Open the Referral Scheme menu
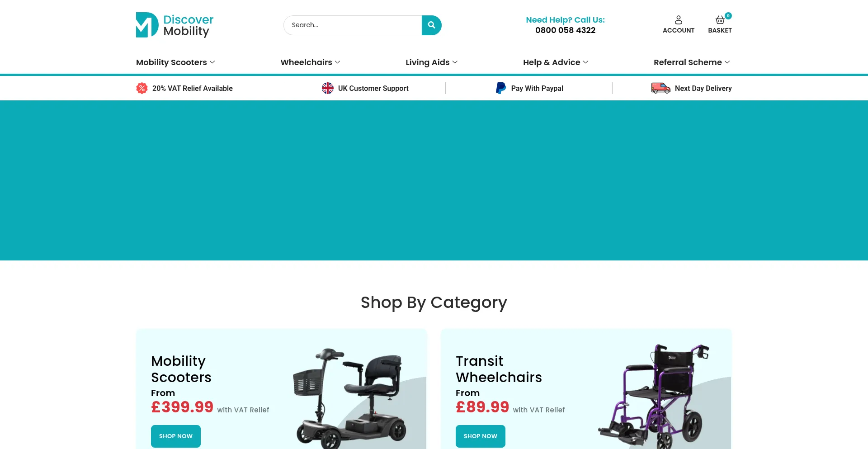Screen dimensions: 868x449 (692, 62)
